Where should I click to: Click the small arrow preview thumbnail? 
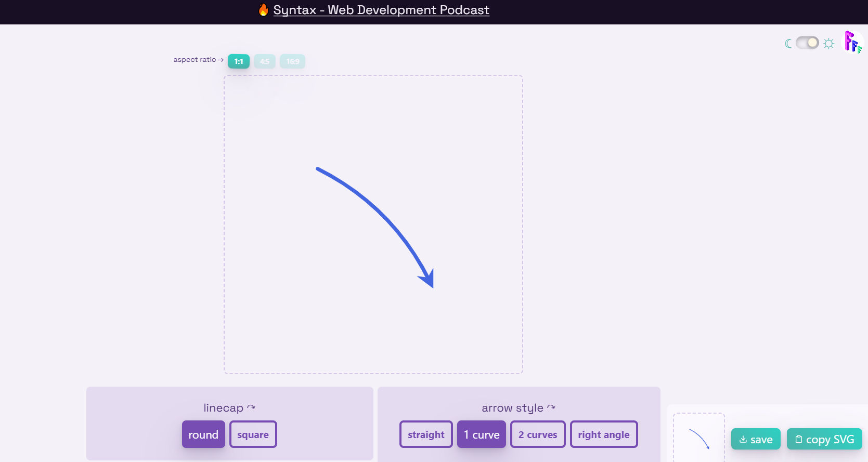pos(699,438)
